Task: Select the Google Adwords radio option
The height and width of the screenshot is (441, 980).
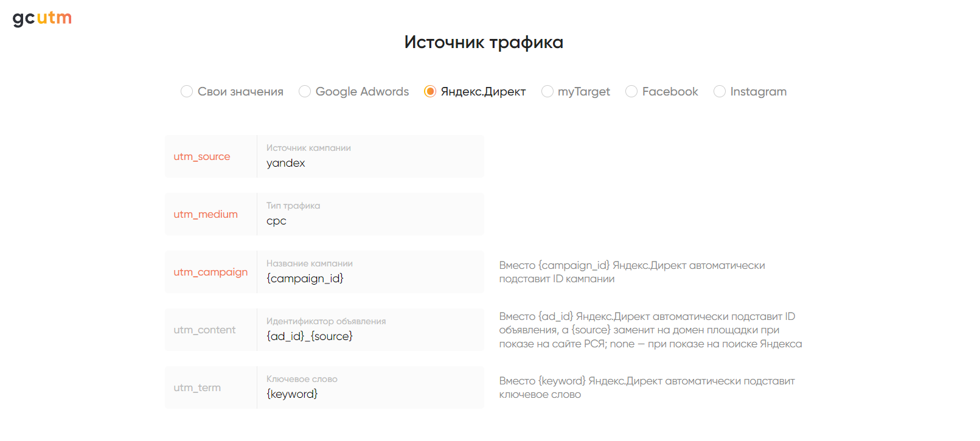Action: click(353, 91)
